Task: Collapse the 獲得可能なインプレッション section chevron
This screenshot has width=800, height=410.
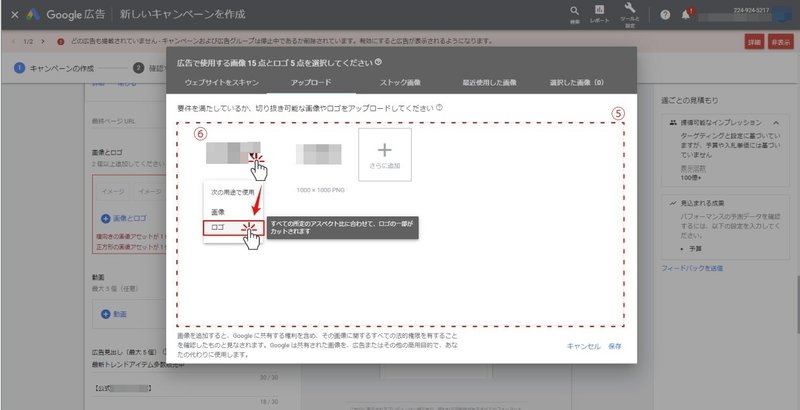Action: point(776,123)
